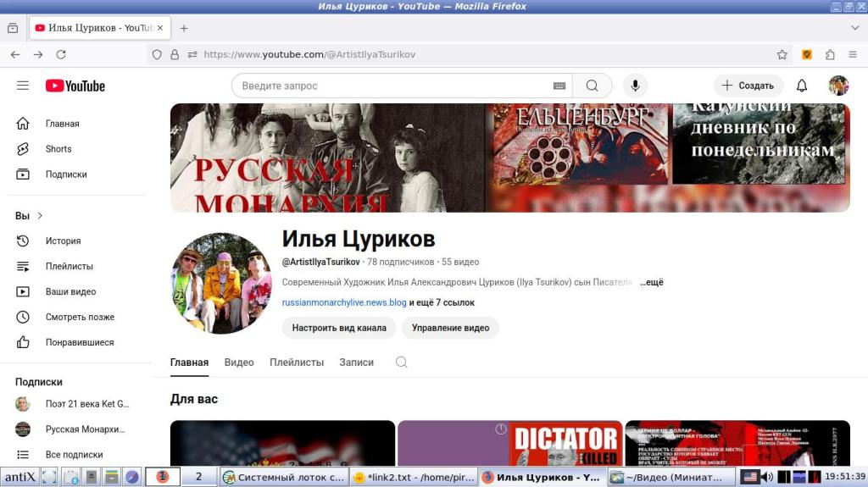The height and width of the screenshot is (487, 868).
Task: Click the Watch later clock on DICTATOR thumbnail
Action: point(500,429)
